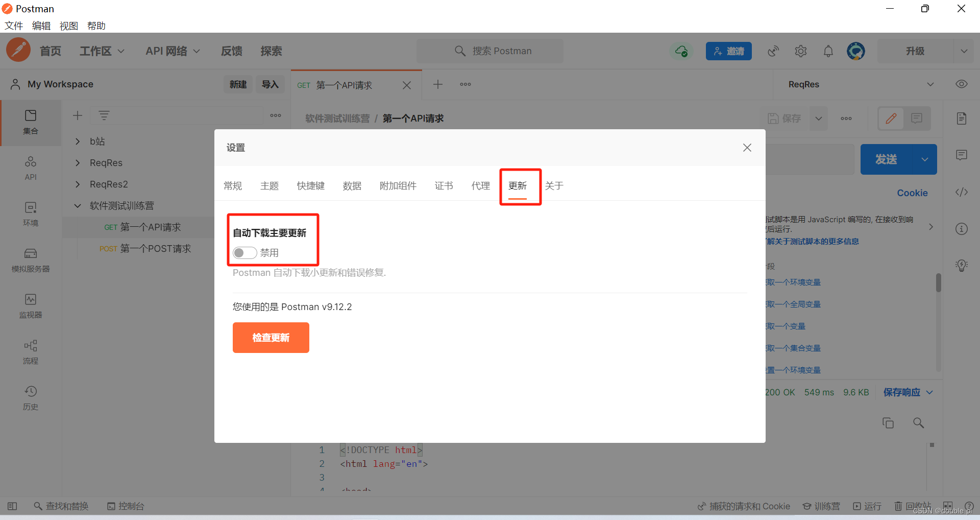Image resolution: width=980 pixels, height=520 pixels.
Task: Switch to the 主题 settings tab
Action: (x=269, y=186)
